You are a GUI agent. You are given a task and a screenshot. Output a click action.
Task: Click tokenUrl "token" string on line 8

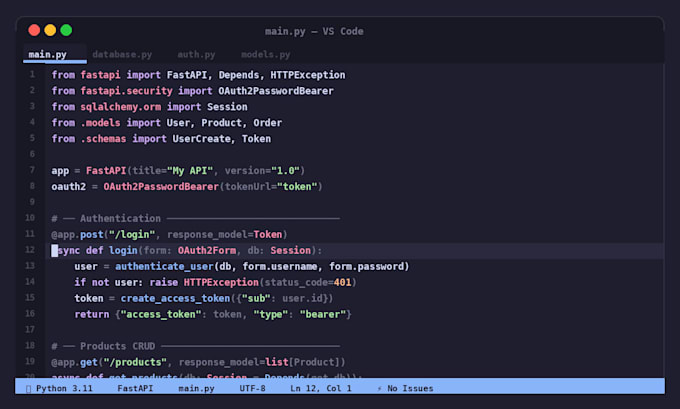(297, 187)
